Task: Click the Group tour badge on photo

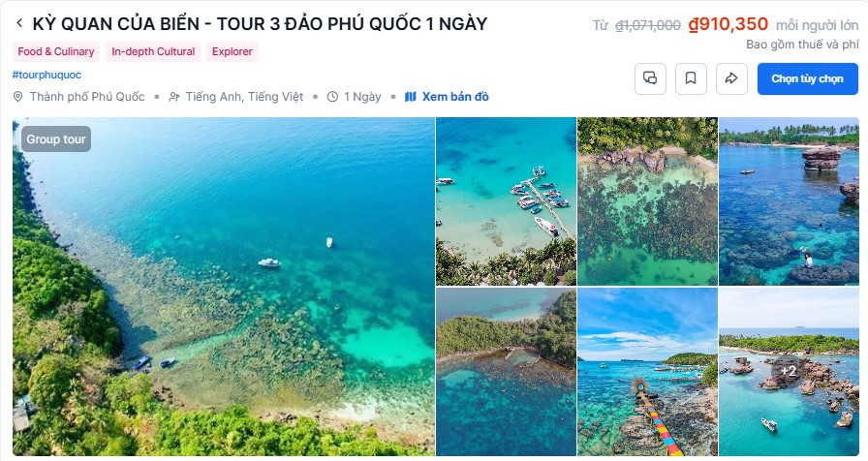Action: (56, 139)
